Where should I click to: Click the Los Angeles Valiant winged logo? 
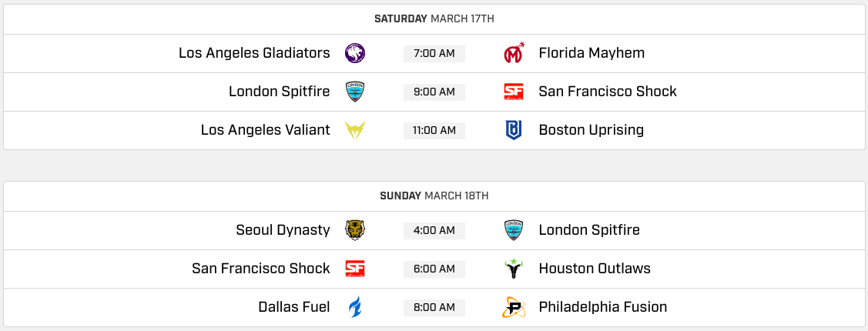point(355,130)
